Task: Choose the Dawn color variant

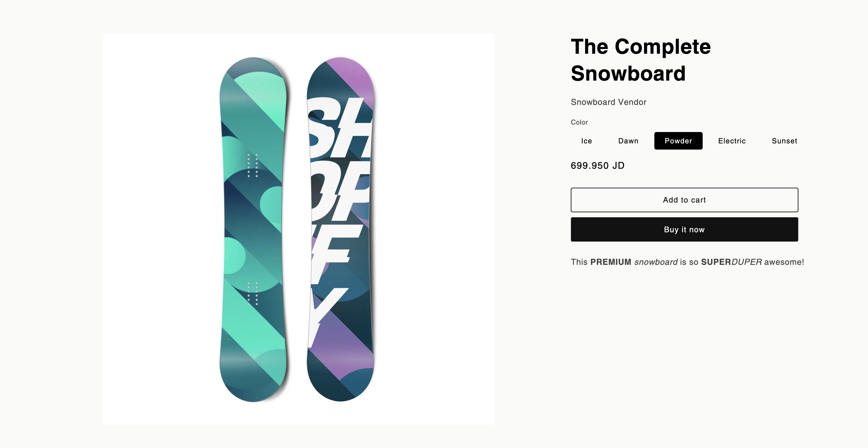Action: [628, 141]
